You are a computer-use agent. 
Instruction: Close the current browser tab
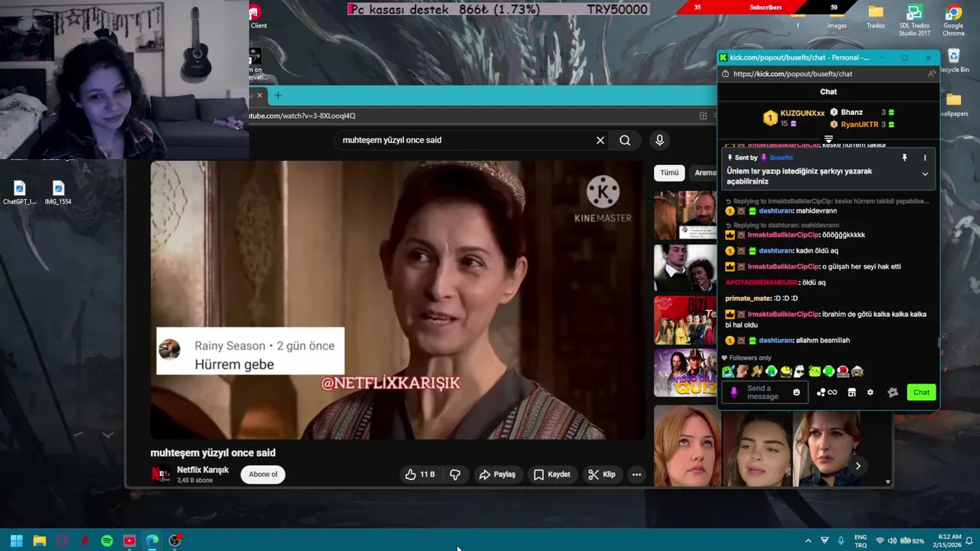click(260, 96)
